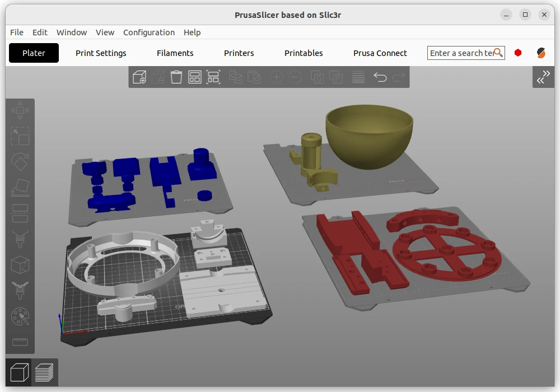The width and height of the screenshot is (560, 392).
Task: Click the Split to parts icon
Action: 336,77
